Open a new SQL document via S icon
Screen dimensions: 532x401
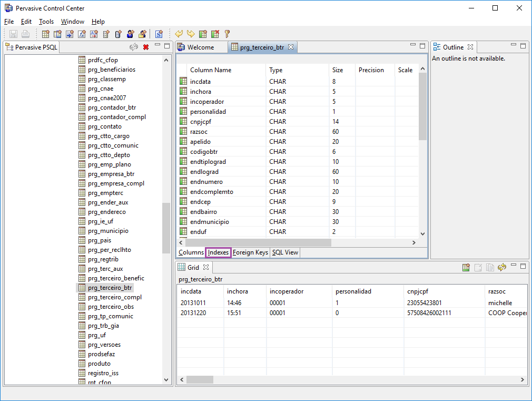coord(159,34)
